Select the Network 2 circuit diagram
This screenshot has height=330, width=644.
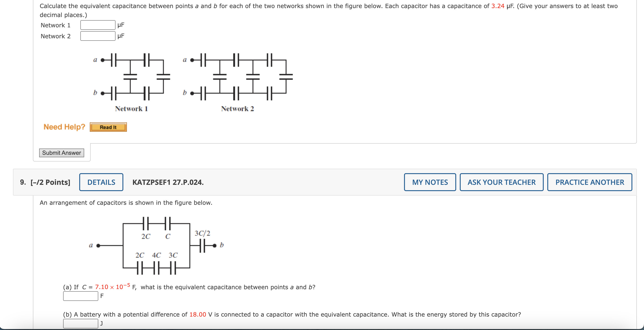[237, 78]
